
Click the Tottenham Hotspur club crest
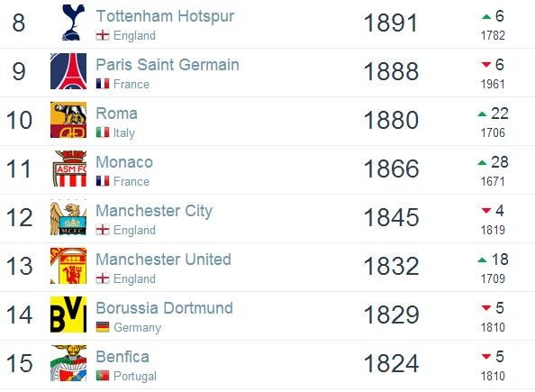73,23
